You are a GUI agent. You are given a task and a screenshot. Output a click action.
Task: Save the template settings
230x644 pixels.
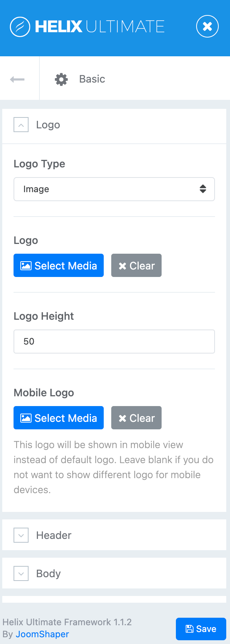tap(201, 629)
